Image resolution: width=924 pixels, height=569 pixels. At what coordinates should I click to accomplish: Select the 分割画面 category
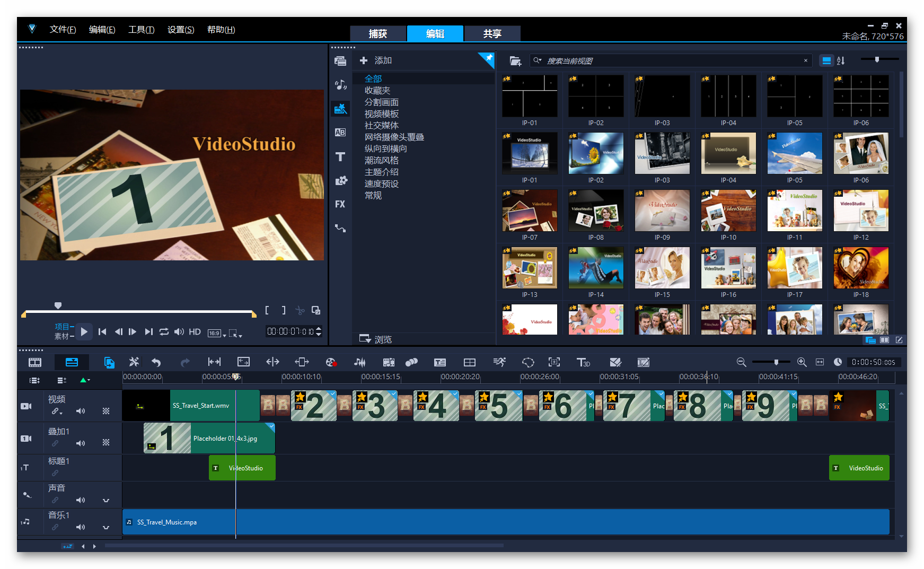pos(382,102)
